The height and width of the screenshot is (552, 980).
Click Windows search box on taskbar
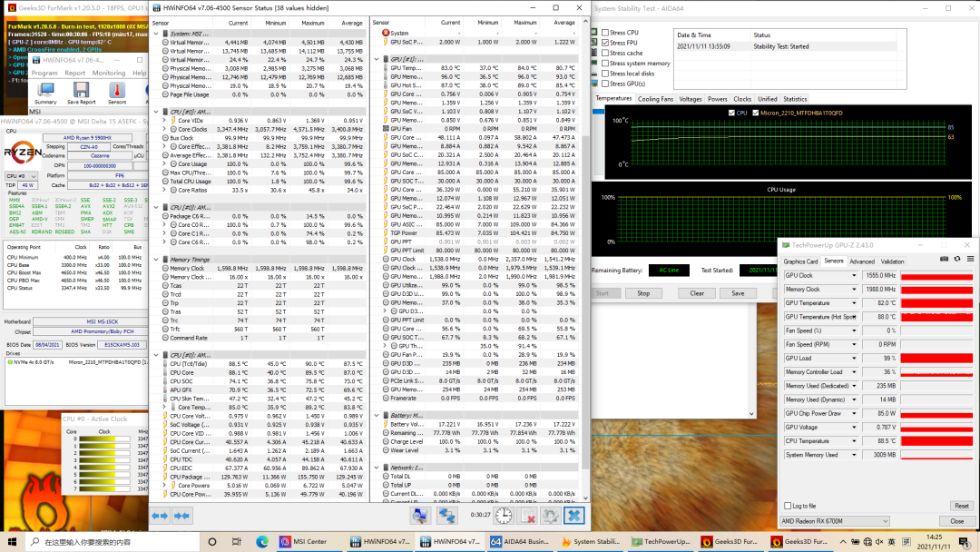(113, 541)
